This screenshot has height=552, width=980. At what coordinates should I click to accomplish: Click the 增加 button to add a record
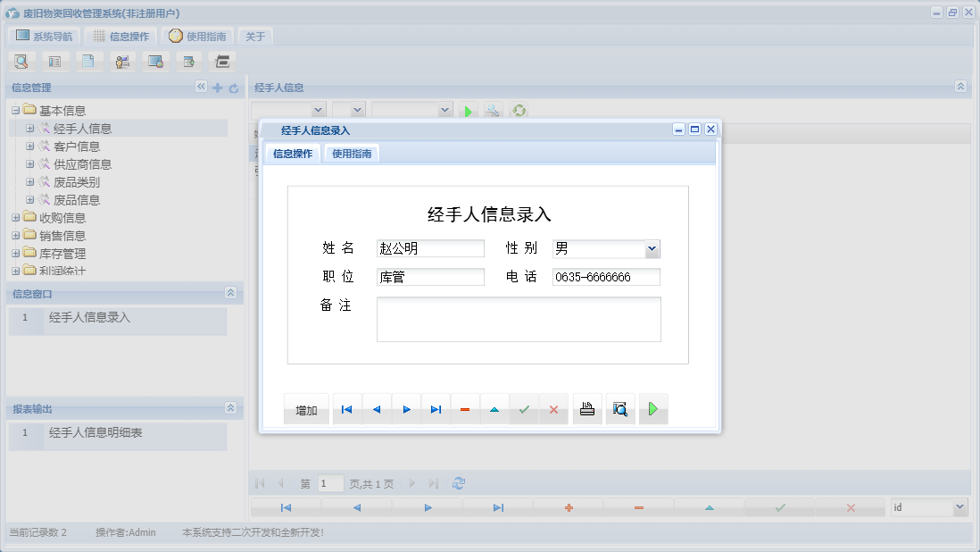[x=306, y=408]
